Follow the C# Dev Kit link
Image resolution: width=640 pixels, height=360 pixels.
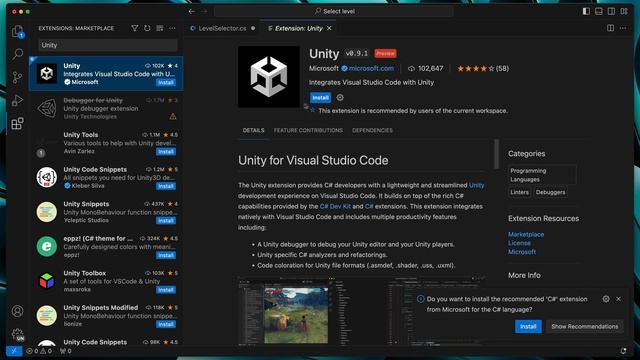pyautogui.click(x=335, y=207)
